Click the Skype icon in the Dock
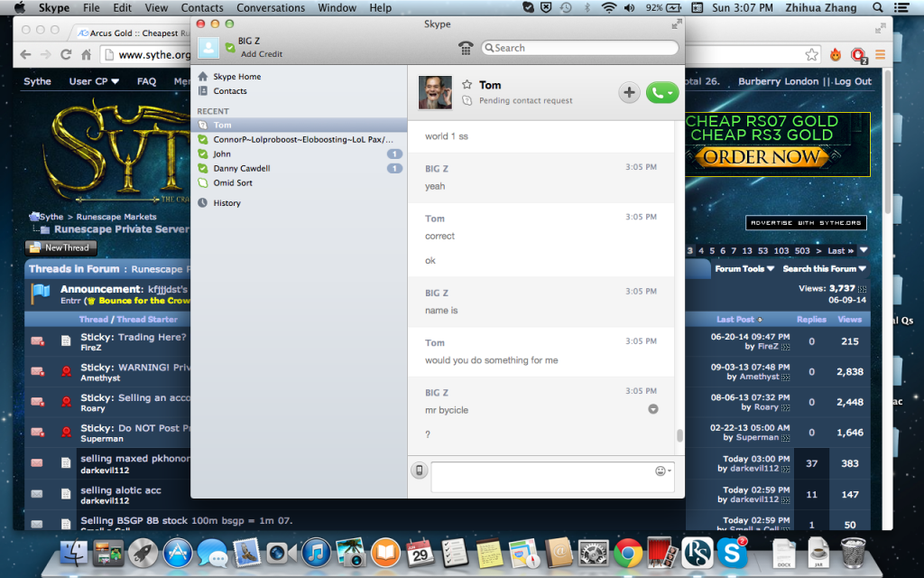 click(732, 554)
